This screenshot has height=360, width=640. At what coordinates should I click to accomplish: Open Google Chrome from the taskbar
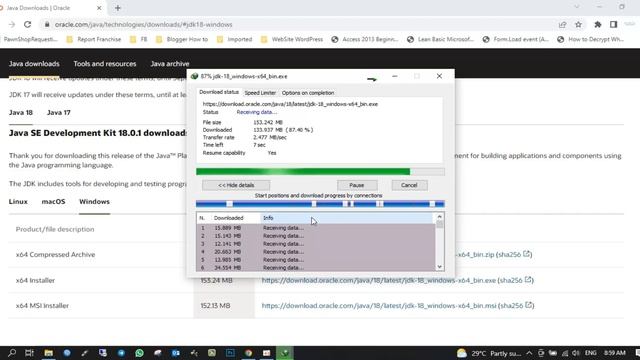pos(248,353)
